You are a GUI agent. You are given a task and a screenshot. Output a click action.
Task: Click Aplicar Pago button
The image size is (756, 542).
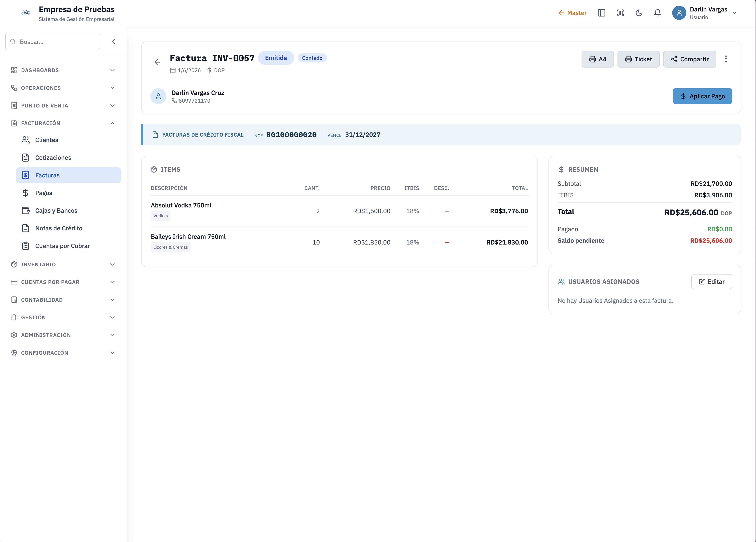(x=702, y=96)
